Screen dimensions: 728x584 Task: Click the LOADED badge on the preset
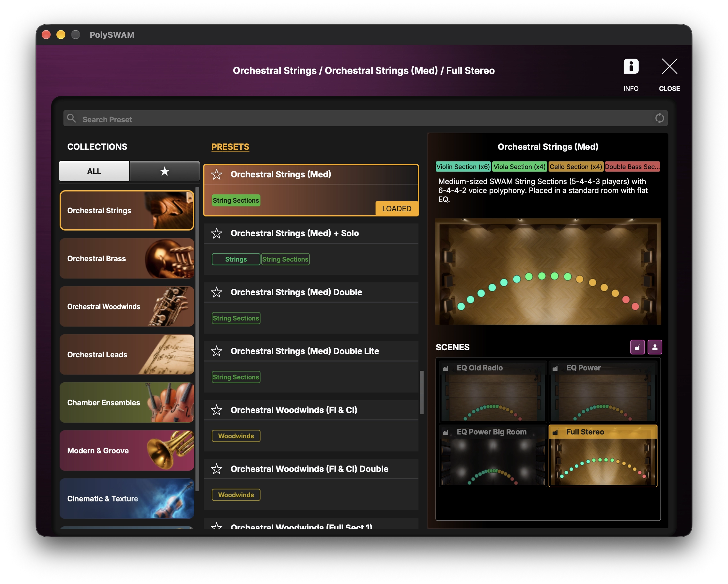pyautogui.click(x=396, y=208)
